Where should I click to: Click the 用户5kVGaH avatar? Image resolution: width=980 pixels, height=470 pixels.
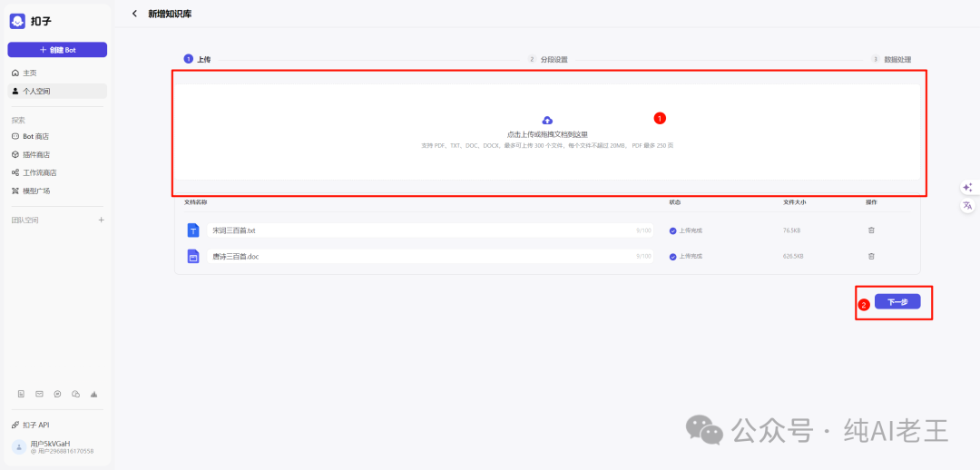point(19,446)
